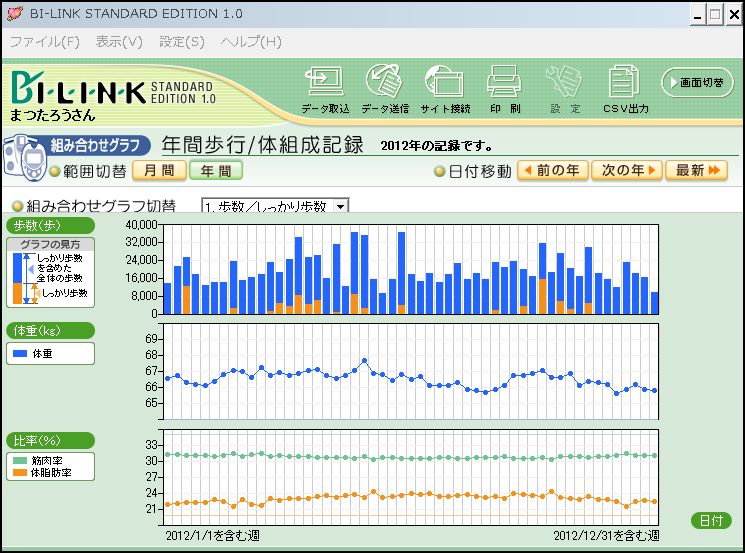Switch range to 月間 monthly view

(x=159, y=171)
